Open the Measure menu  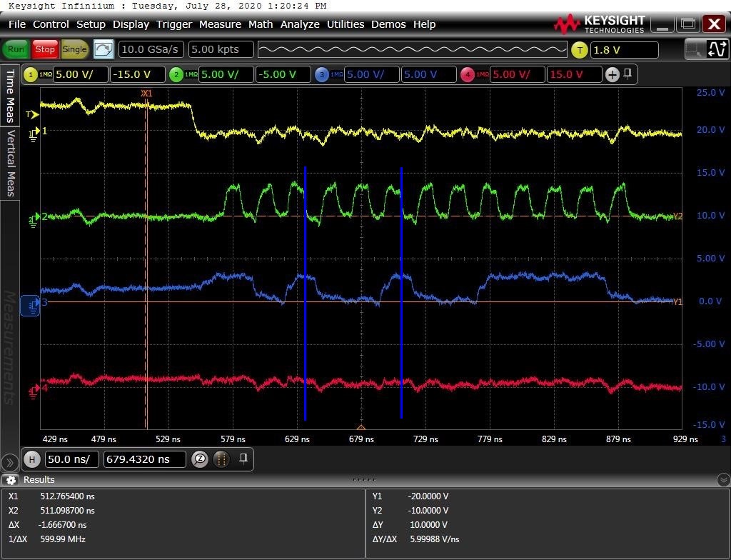coord(220,24)
